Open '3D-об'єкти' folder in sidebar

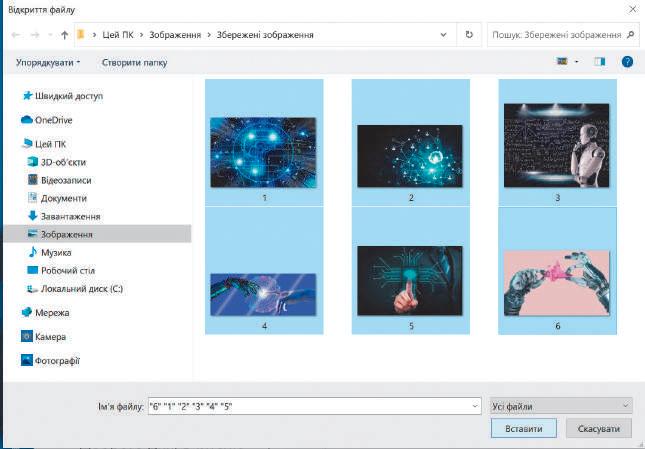(63, 162)
